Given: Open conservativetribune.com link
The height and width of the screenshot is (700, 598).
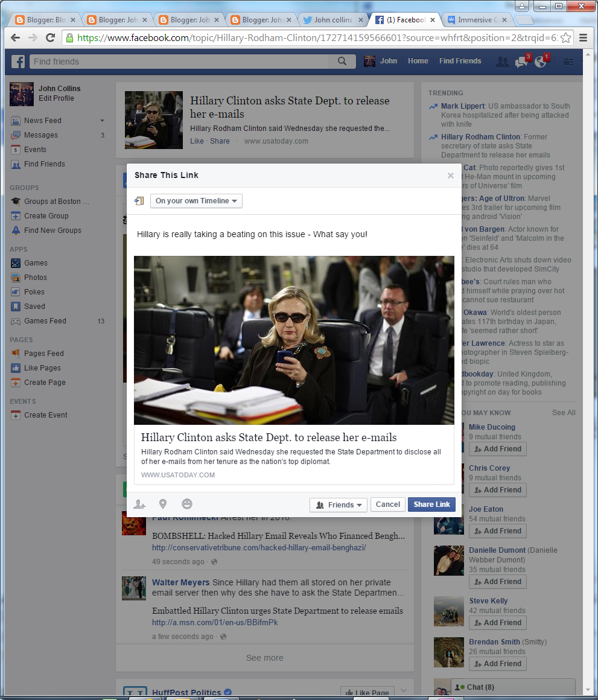Looking at the screenshot, I should click(259, 547).
